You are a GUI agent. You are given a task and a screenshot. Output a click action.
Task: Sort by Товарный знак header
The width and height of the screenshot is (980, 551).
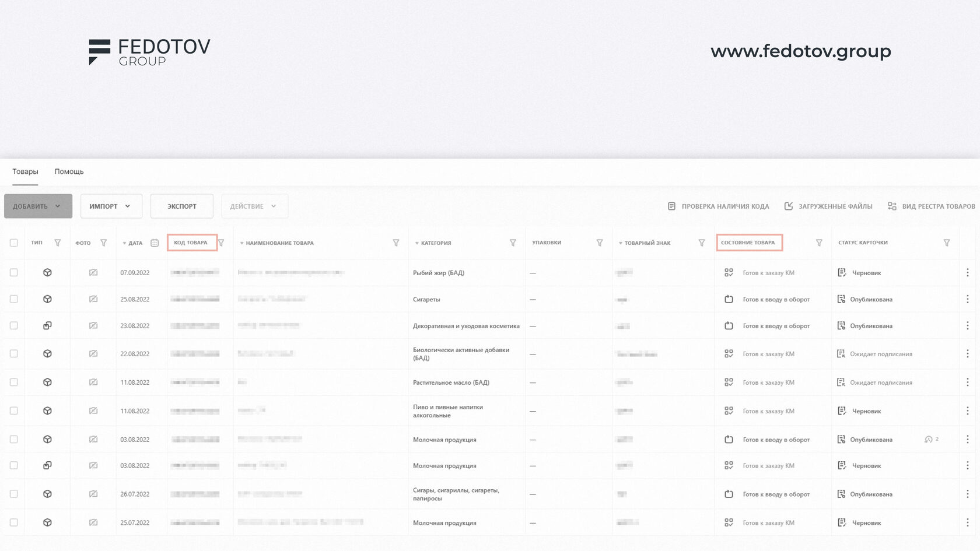(645, 243)
